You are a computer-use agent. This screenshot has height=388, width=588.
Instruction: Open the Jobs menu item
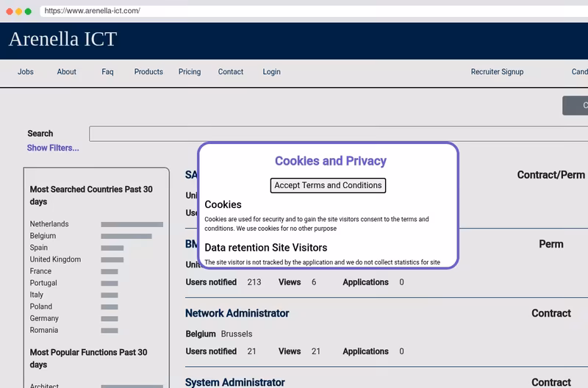click(26, 71)
